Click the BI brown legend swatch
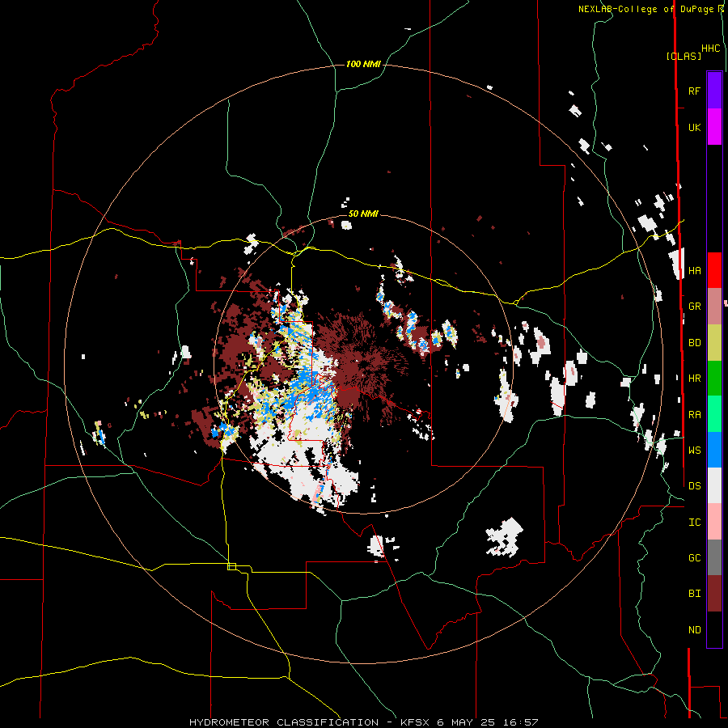 pos(714,594)
